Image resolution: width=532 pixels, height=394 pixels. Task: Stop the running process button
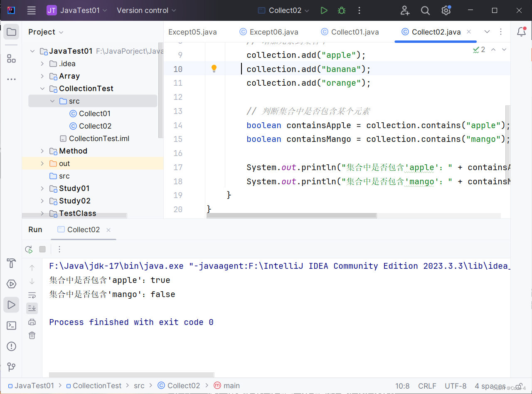[42, 249]
